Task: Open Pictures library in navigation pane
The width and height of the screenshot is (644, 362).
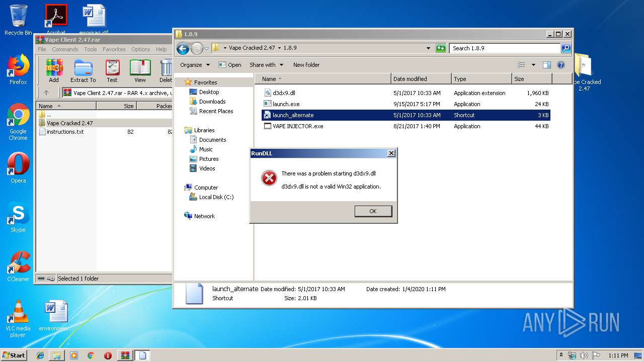Action: [x=204, y=159]
